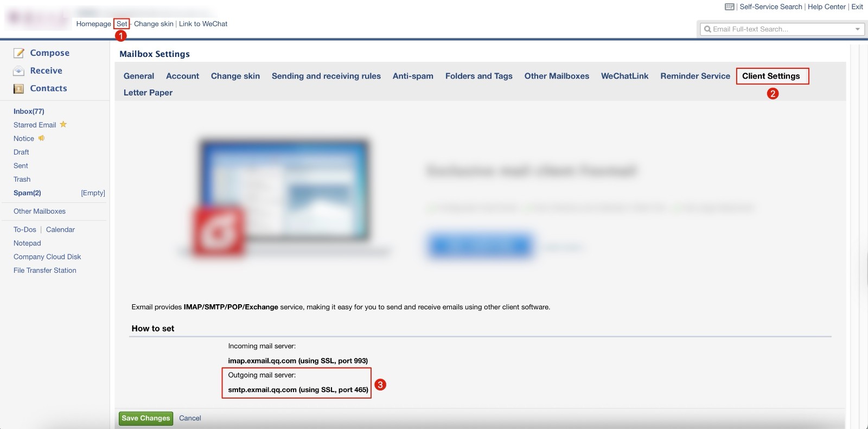The width and height of the screenshot is (868, 429).
Task: Click the star icon beside Starred Email
Action: tap(63, 124)
